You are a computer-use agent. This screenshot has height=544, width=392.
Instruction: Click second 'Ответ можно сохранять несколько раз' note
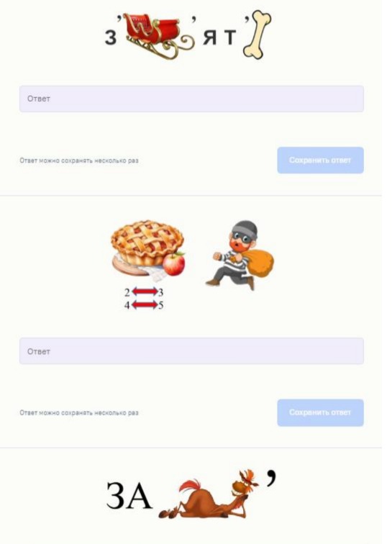pos(79,413)
